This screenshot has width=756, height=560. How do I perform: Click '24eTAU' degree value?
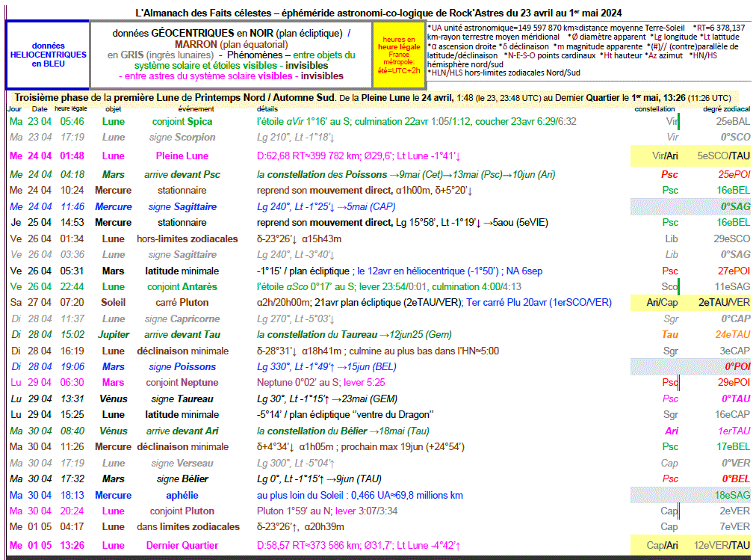[733, 334]
